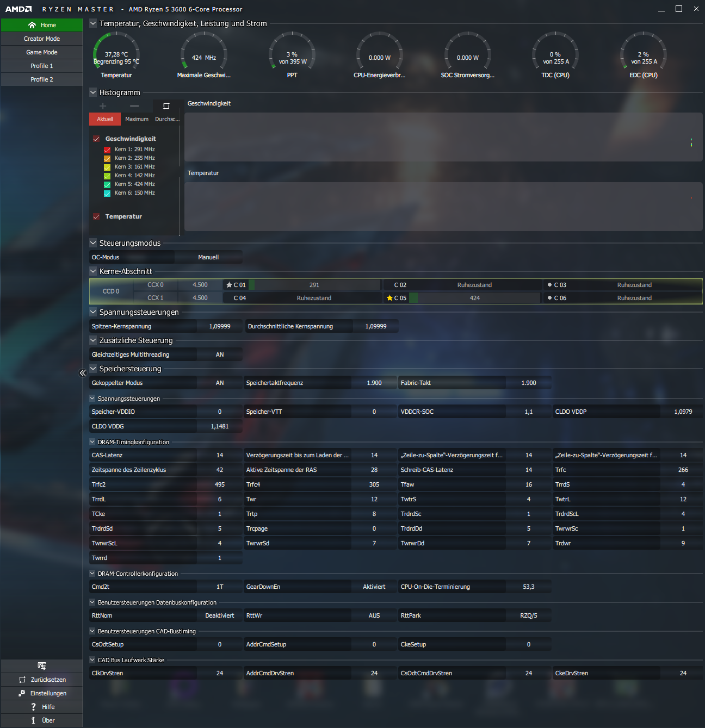Uncheck the Temperatur histogram checkbox
Image resolution: width=705 pixels, height=728 pixels.
(x=96, y=216)
